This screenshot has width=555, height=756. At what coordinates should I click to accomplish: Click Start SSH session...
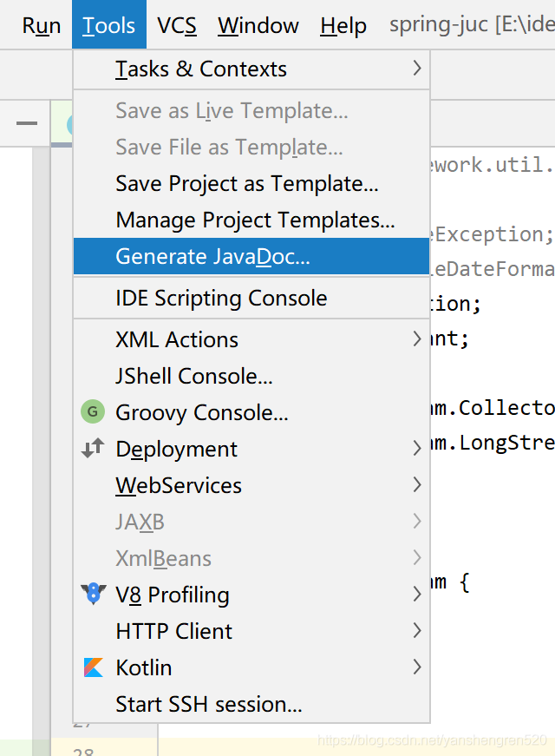click(x=209, y=704)
